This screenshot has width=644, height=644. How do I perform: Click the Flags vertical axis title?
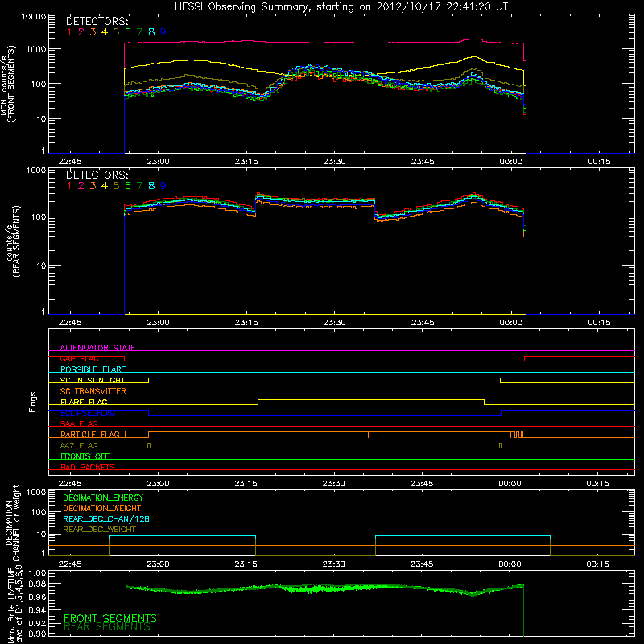pos(32,402)
